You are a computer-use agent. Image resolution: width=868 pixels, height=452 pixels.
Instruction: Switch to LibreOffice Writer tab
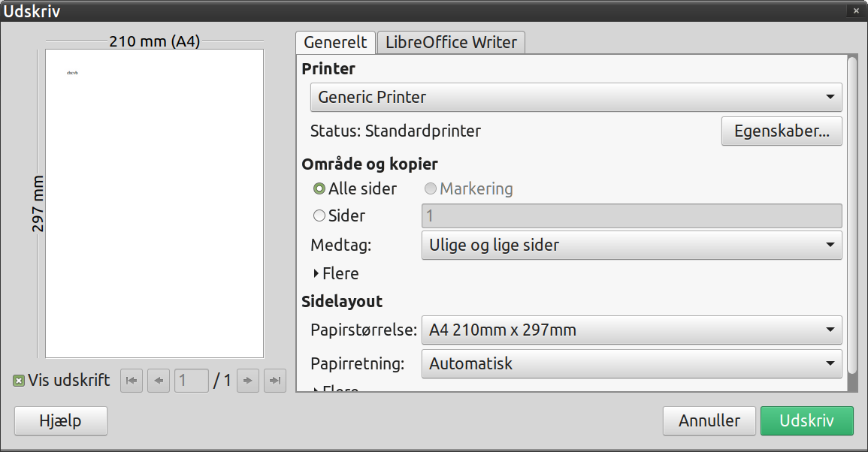click(451, 43)
